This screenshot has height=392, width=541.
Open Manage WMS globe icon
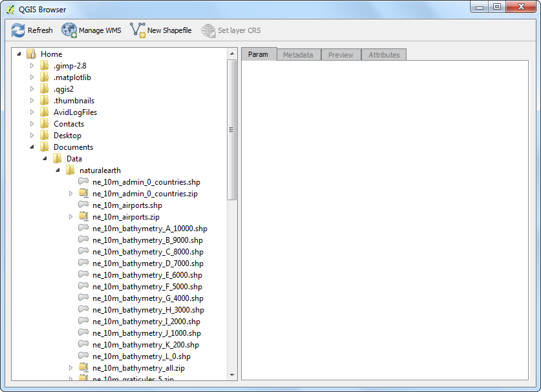tap(69, 30)
